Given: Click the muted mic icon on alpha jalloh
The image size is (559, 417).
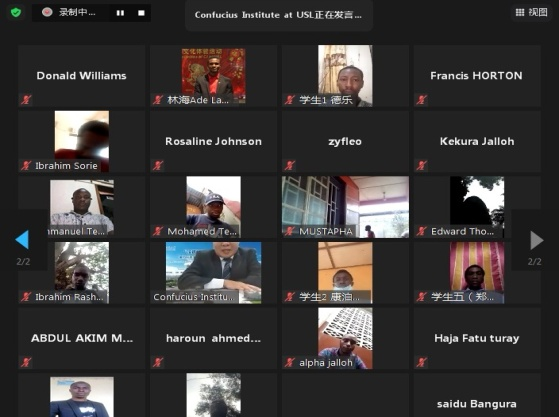Looking at the screenshot, I should coord(289,362).
